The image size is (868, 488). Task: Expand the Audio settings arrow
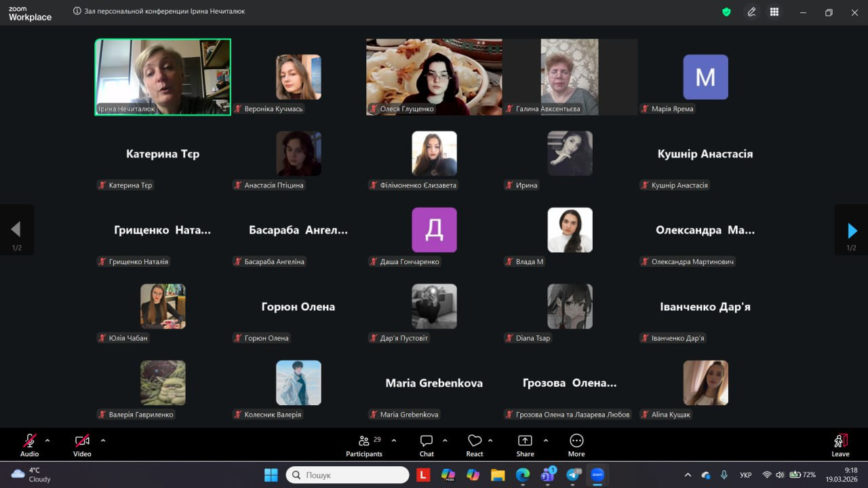47,440
